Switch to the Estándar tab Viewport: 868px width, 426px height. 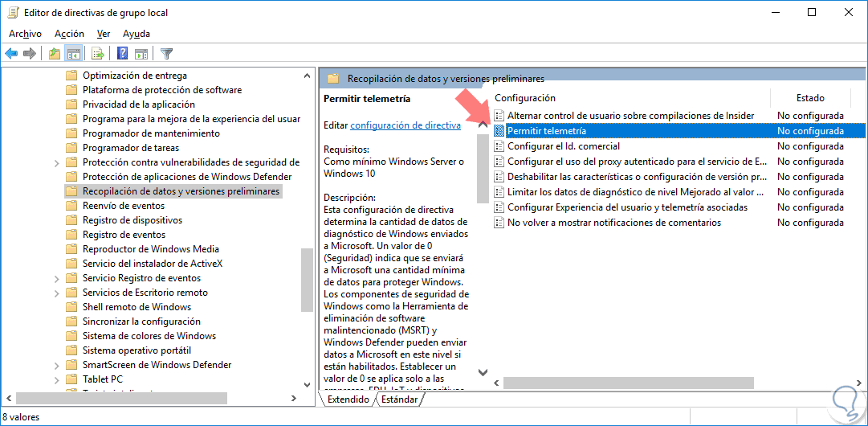[399, 399]
